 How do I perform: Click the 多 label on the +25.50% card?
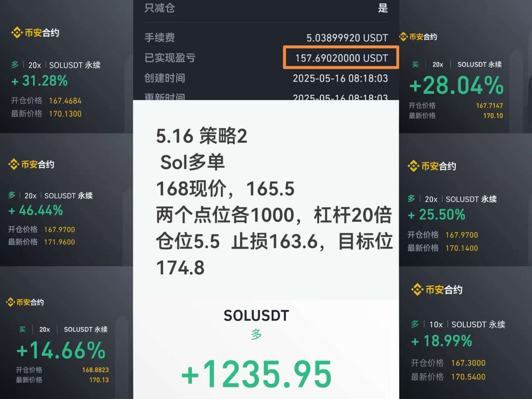click(x=411, y=199)
